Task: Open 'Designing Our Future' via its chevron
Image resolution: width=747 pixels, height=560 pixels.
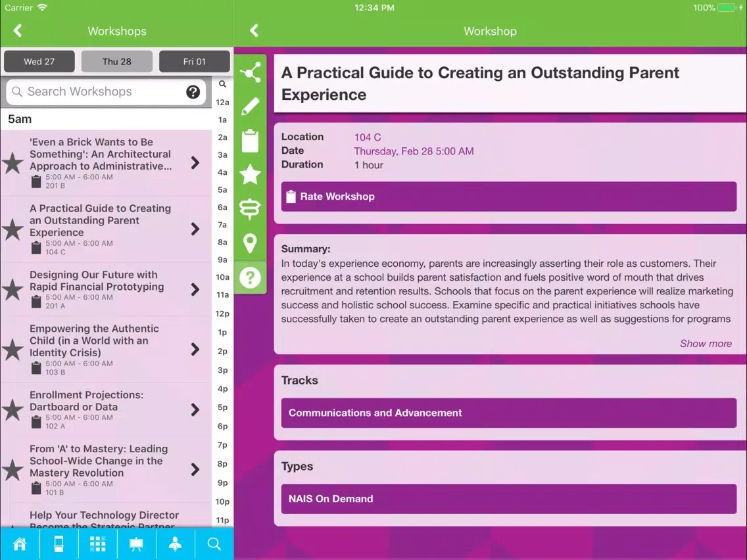Action: (x=195, y=289)
